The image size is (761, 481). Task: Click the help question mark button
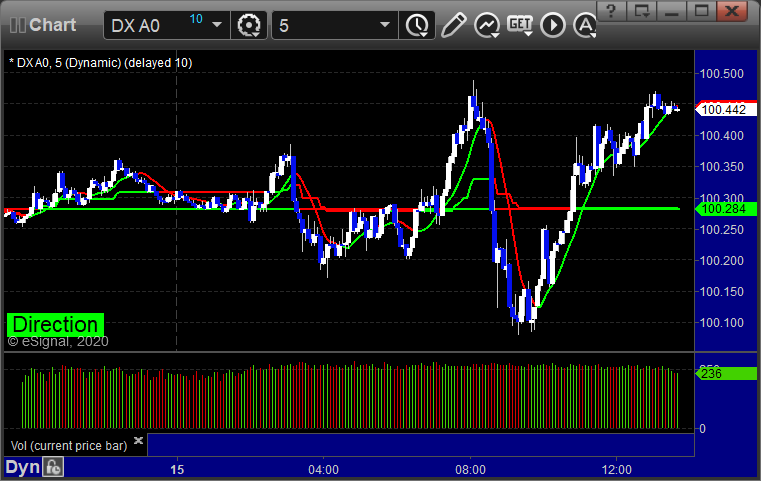[611, 11]
